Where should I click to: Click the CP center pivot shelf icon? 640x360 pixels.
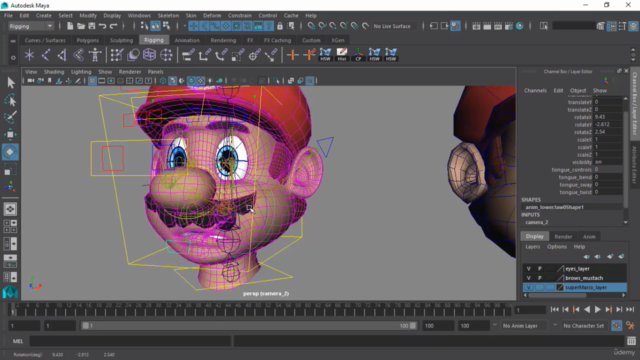(358, 55)
